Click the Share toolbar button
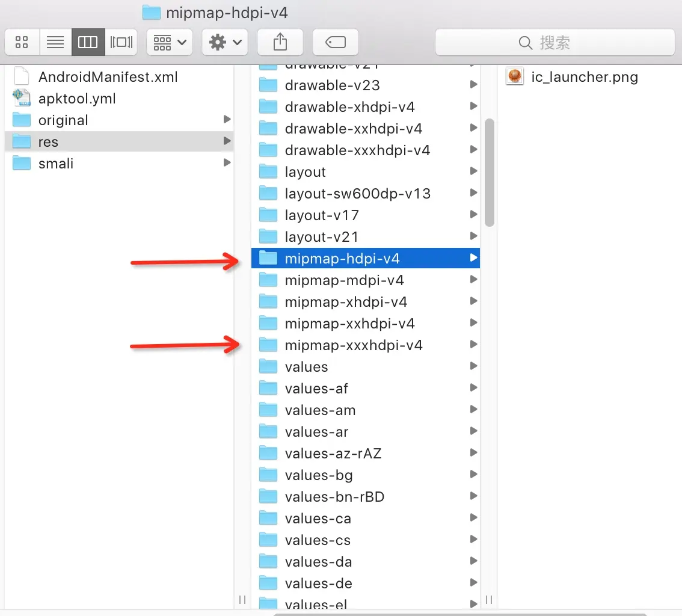 click(280, 42)
